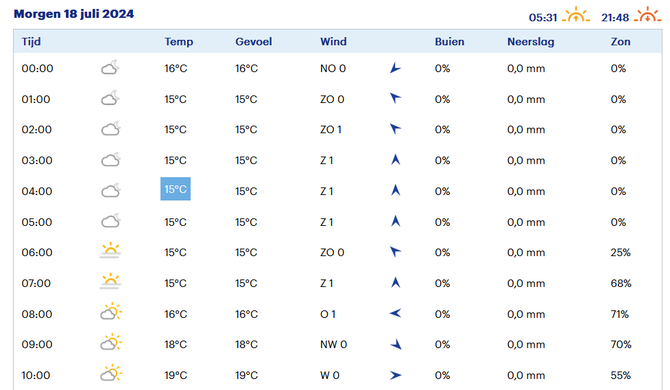
Task: Click the wind arrow in the 10:00 row
Action: pyautogui.click(x=396, y=375)
